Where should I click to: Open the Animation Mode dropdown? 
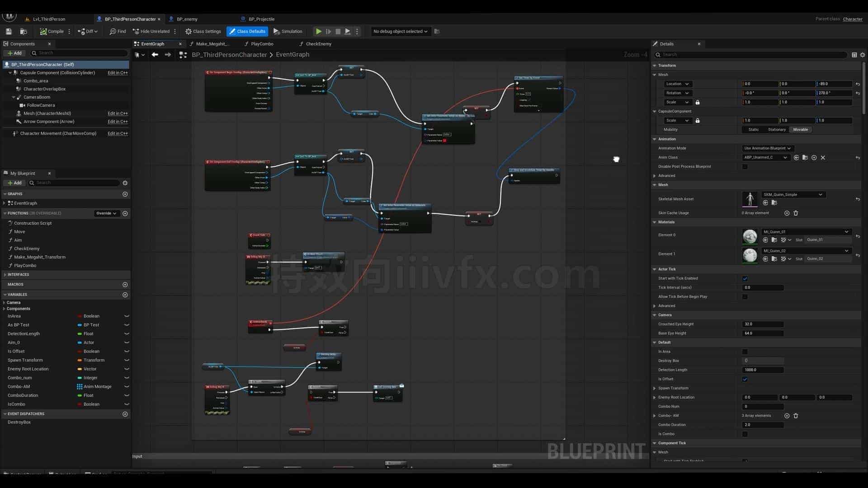point(768,148)
